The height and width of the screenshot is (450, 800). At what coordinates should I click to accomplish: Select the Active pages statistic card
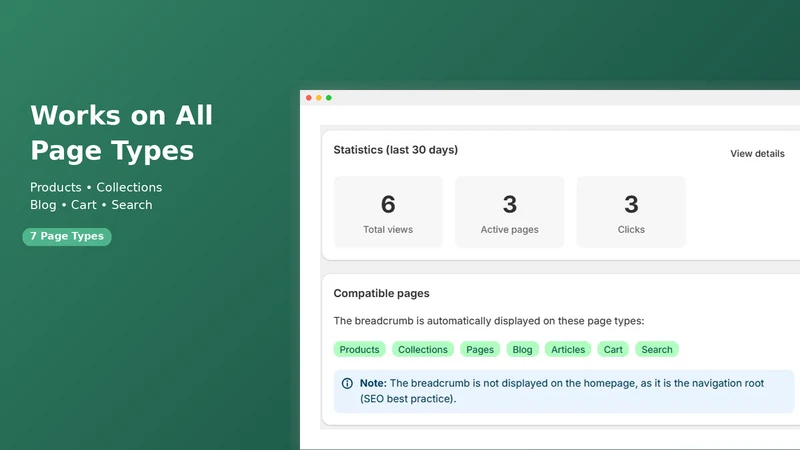[x=510, y=212]
